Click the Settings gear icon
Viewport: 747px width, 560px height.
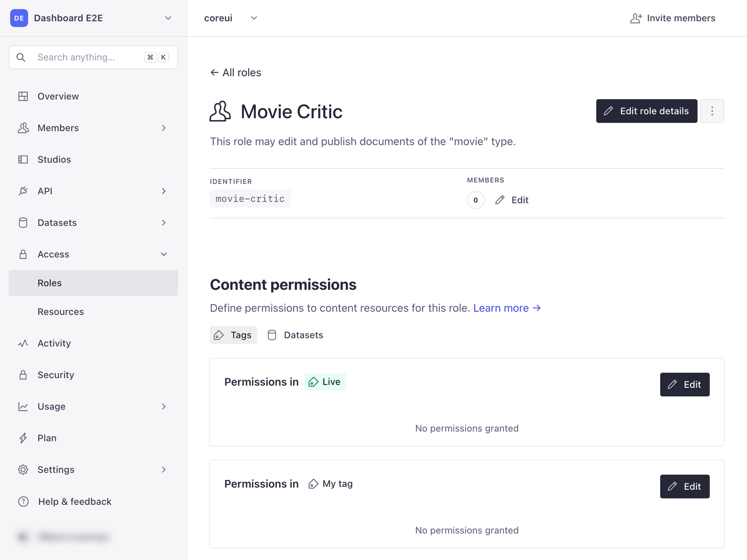[x=23, y=470]
